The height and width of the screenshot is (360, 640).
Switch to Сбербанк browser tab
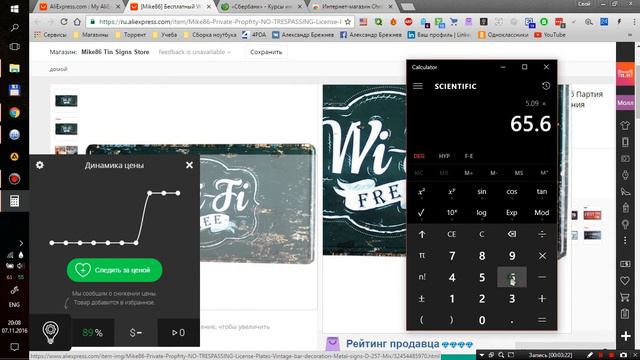pos(263,7)
